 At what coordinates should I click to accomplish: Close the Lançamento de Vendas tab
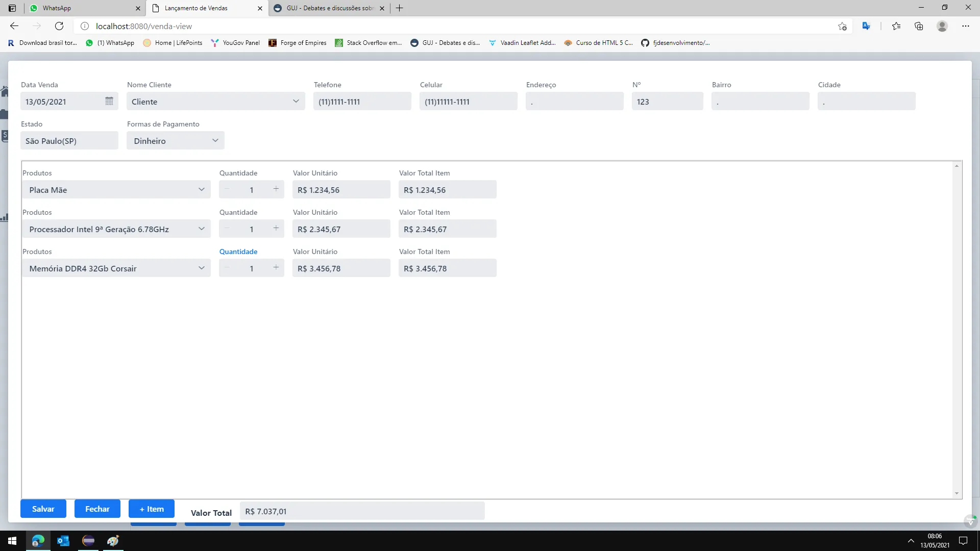260,8
